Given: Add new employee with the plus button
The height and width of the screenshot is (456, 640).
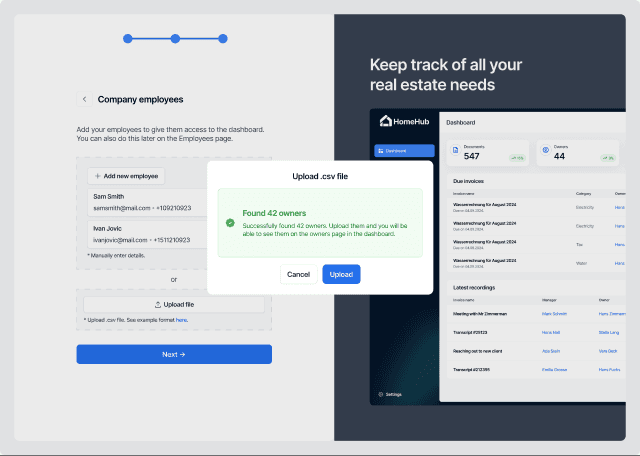Looking at the screenshot, I should point(126,176).
